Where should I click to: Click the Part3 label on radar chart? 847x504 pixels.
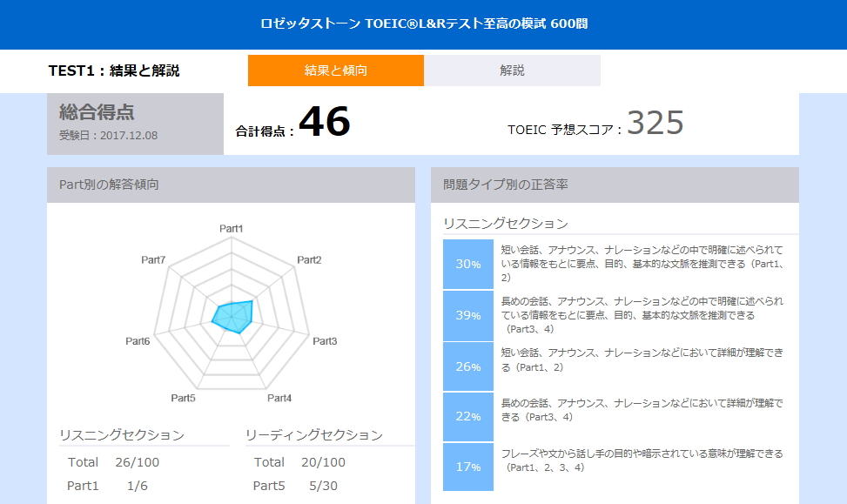[x=325, y=341]
